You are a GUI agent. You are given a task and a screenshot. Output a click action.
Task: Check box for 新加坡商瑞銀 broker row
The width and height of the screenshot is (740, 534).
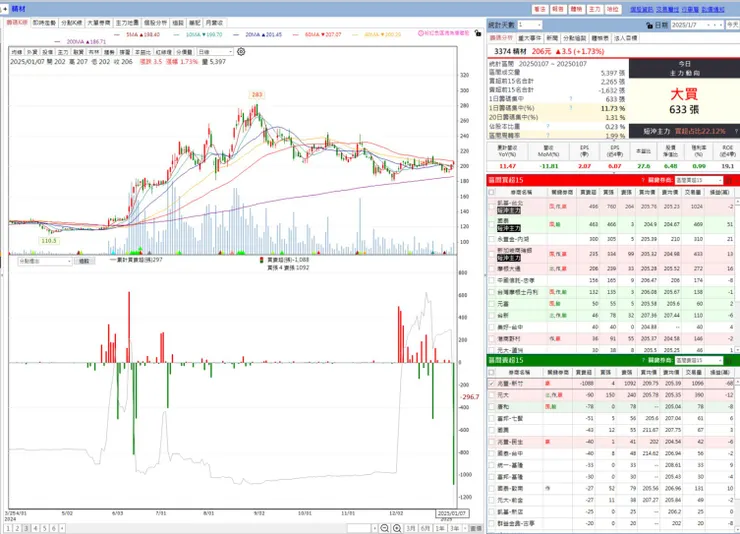(x=491, y=254)
